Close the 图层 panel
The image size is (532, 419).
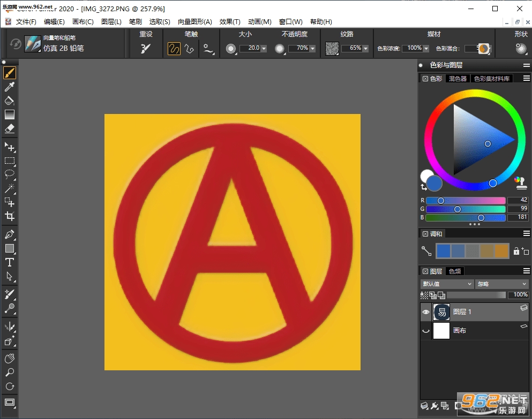[425, 271]
